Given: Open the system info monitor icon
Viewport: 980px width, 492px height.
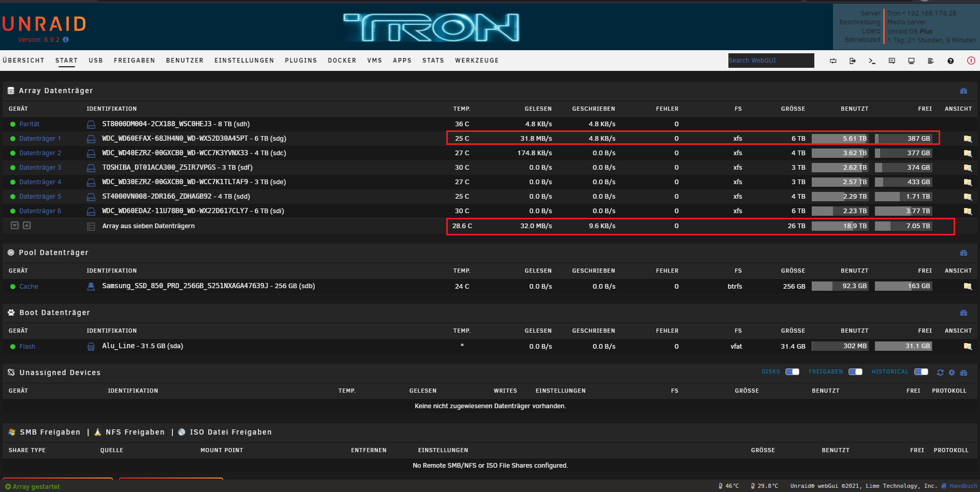Looking at the screenshot, I should coord(911,61).
